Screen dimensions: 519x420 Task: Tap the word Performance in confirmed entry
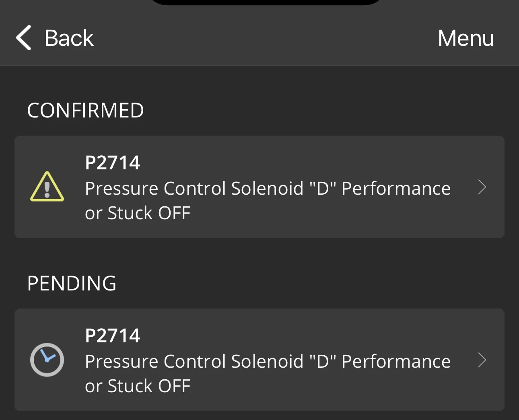(x=396, y=189)
